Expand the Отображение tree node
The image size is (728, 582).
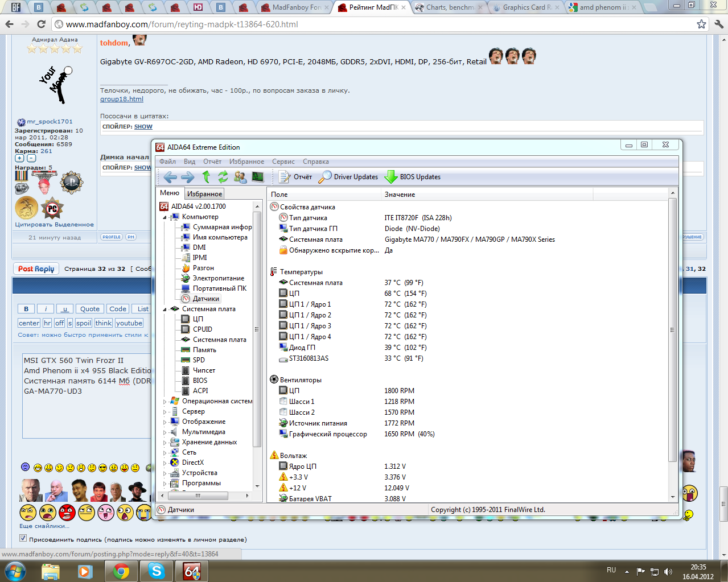tap(164, 422)
